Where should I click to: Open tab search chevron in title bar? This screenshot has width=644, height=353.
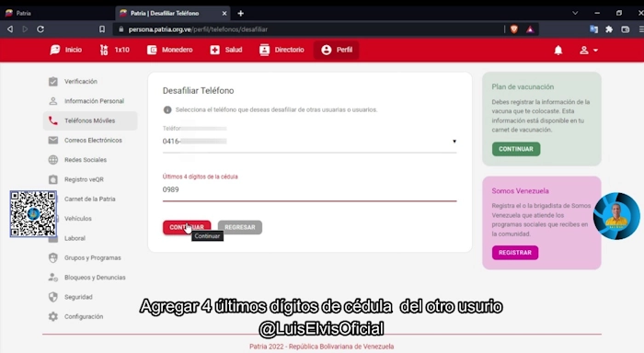coord(575,13)
